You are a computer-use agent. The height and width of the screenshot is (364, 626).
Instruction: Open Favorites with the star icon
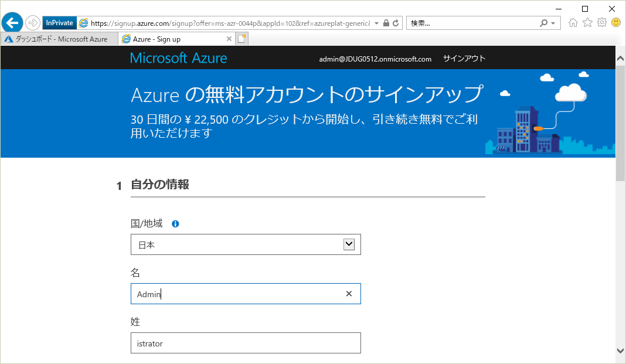tap(587, 23)
